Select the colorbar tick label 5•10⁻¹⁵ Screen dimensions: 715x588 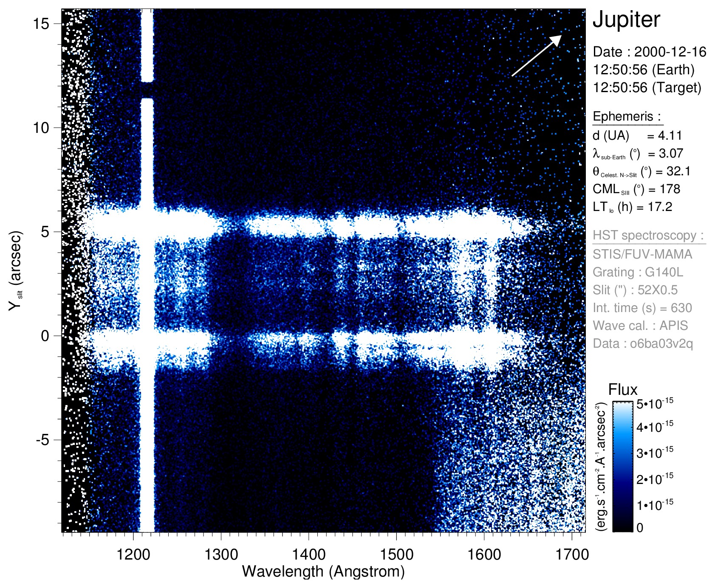pos(655,403)
